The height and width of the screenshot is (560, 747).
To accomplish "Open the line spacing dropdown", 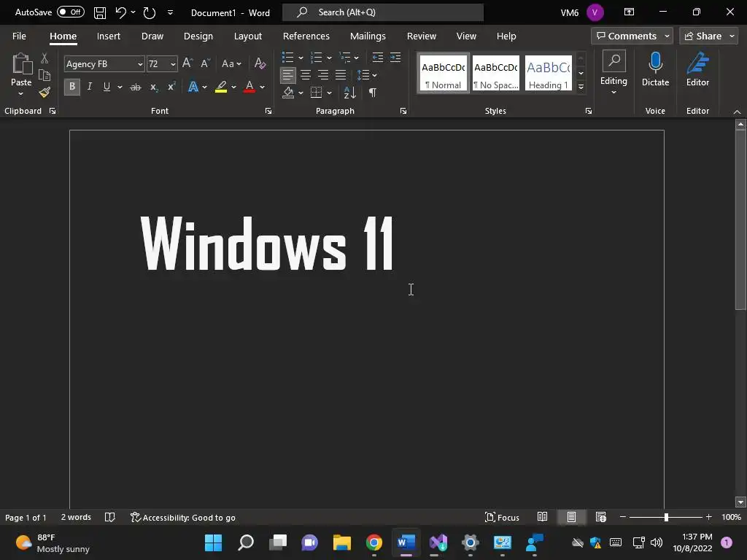I will [367, 75].
